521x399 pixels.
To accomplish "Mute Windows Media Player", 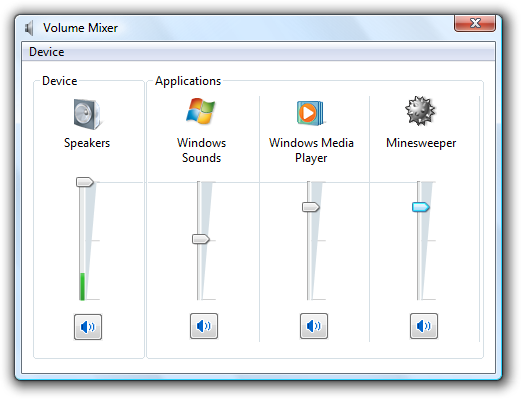I will point(314,326).
